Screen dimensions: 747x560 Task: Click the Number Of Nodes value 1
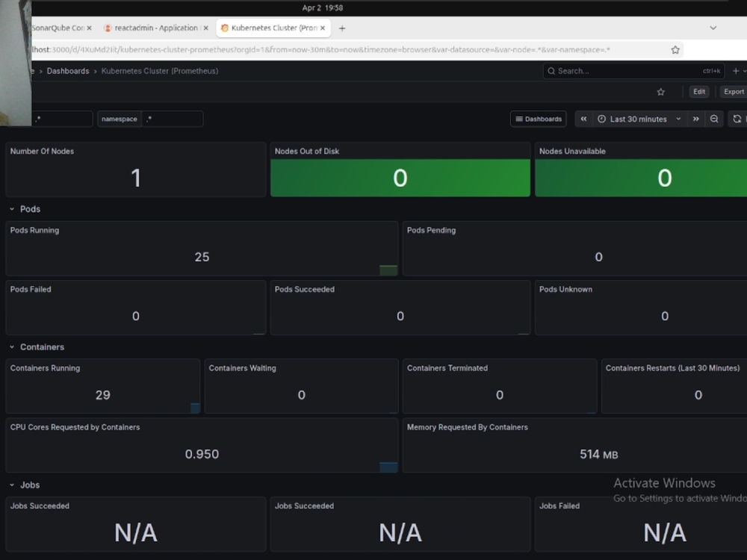coord(136,178)
